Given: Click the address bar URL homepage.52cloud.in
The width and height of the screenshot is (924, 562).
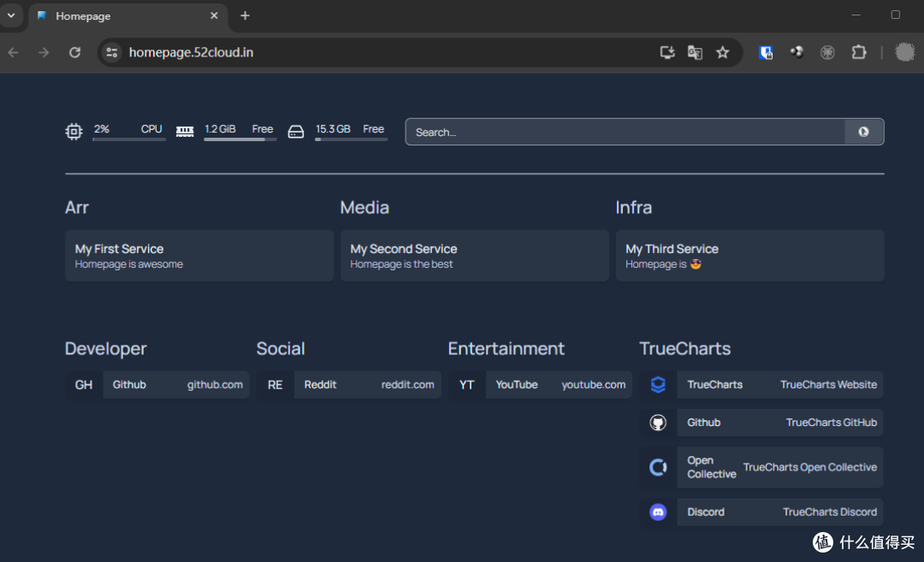Looking at the screenshot, I should pyautogui.click(x=191, y=52).
